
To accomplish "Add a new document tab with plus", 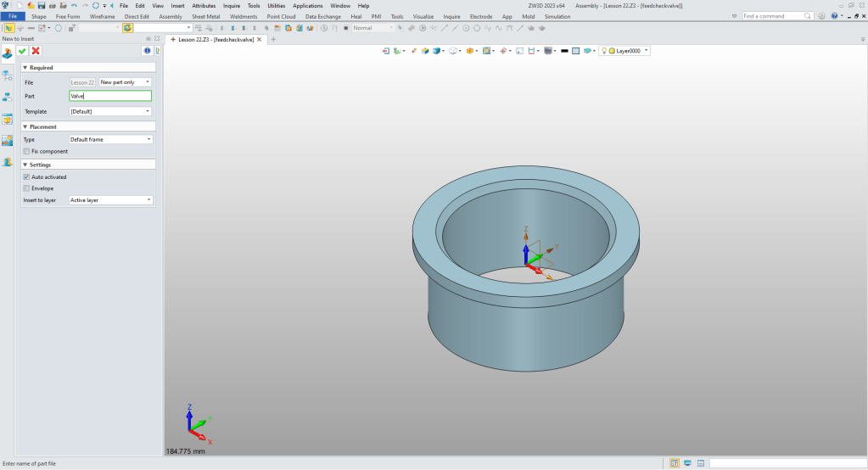I will [273, 39].
